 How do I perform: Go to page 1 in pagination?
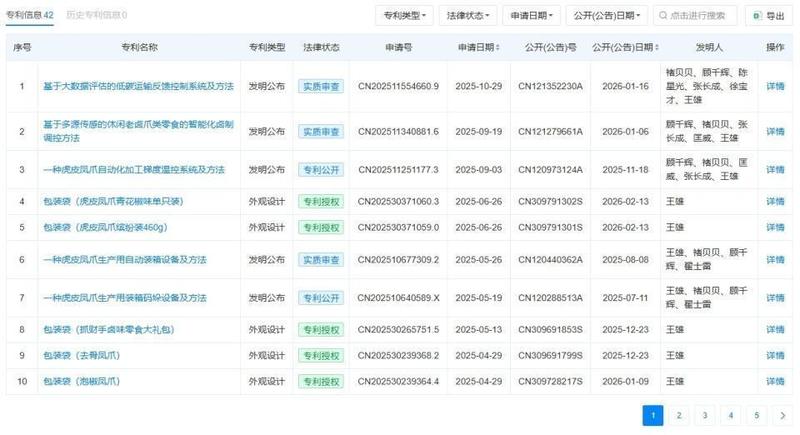pos(653,415)
